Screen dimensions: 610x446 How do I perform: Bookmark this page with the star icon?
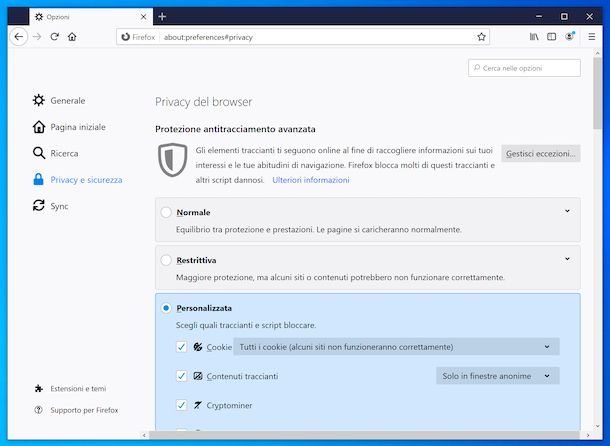click(x=481, y=37)
